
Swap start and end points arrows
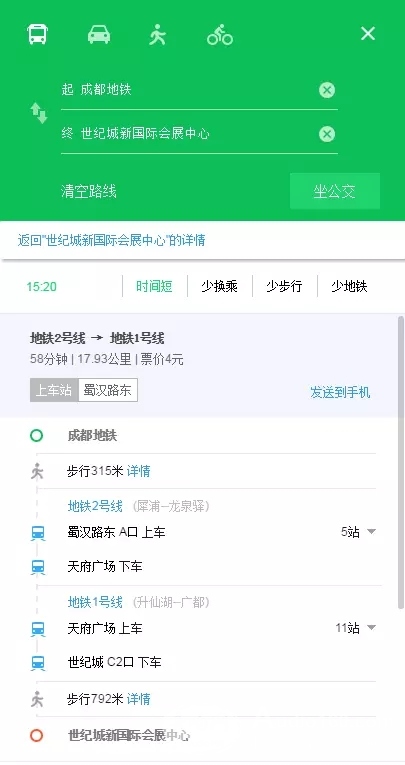click(x=39, y=113)
